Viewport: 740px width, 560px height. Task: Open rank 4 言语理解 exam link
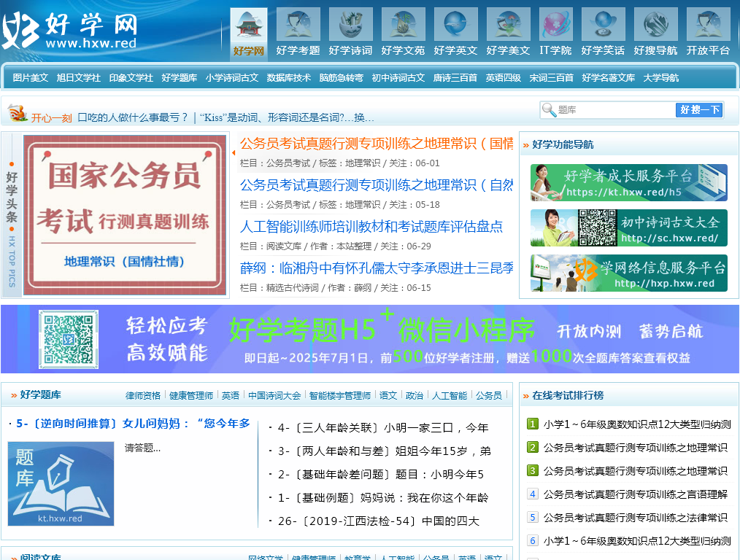(x=635, y=494)
